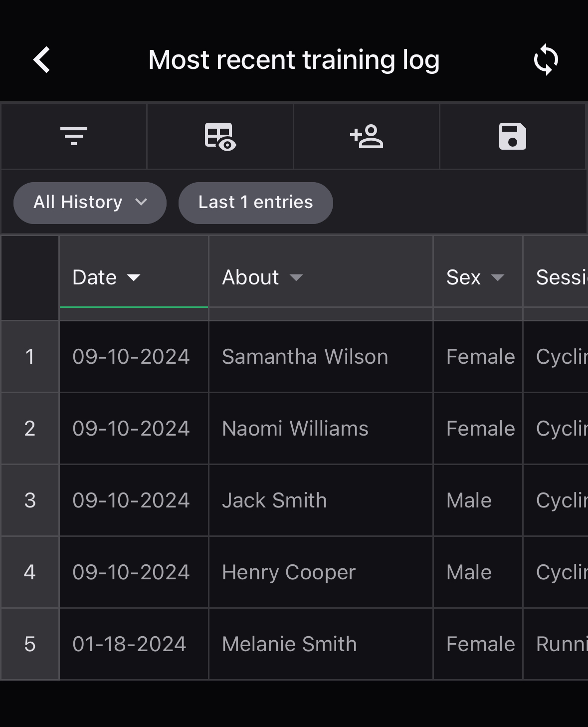This screenshot has height=727, width=588.
Task: Select the 01-18-2024 date cell
Action: coord(129,644)
